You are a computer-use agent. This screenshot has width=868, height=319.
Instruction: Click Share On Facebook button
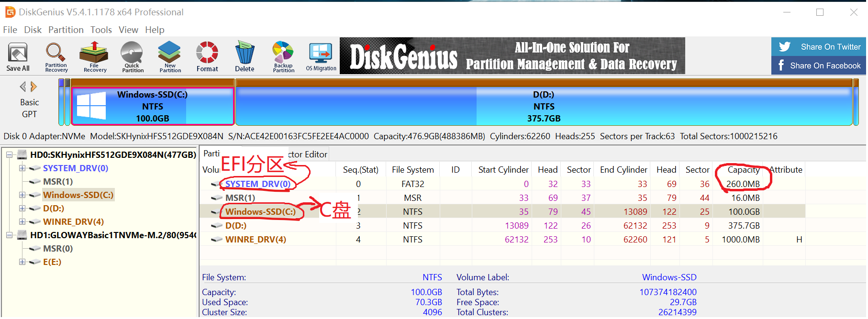coord(819,66)
